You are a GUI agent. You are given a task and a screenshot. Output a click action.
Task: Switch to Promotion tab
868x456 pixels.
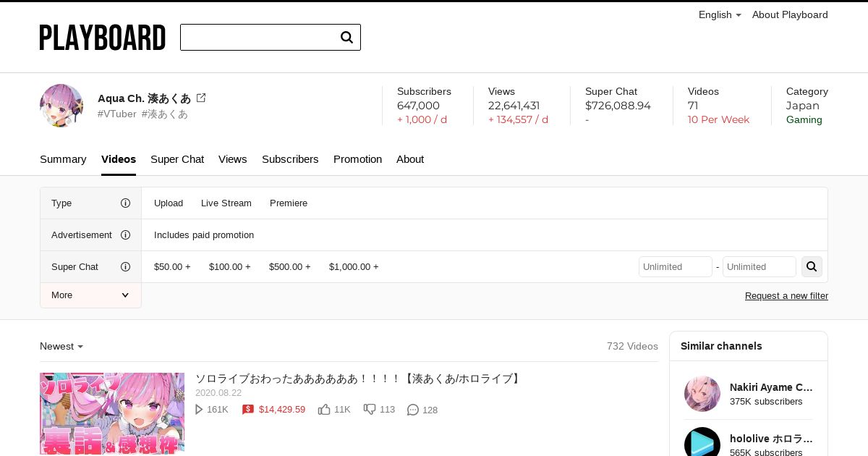[x=357, y=159]
